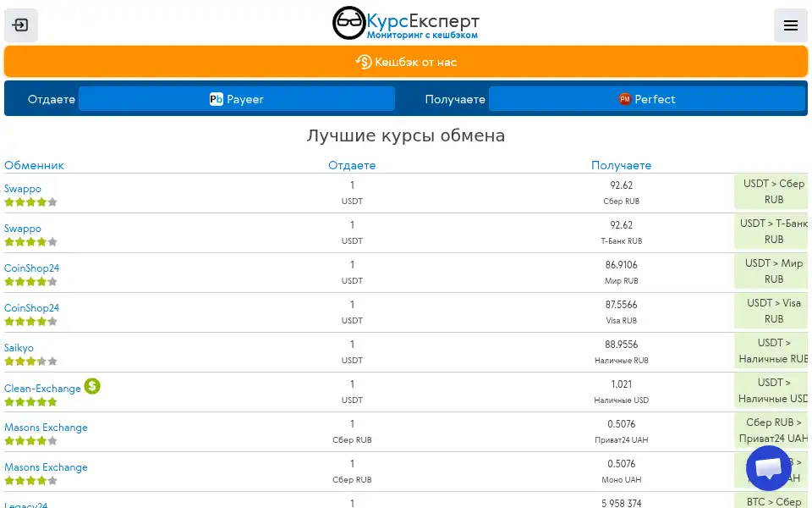Open the blue chat bubble widget
This screenshot has height=508, width=812.
[769, 468]
